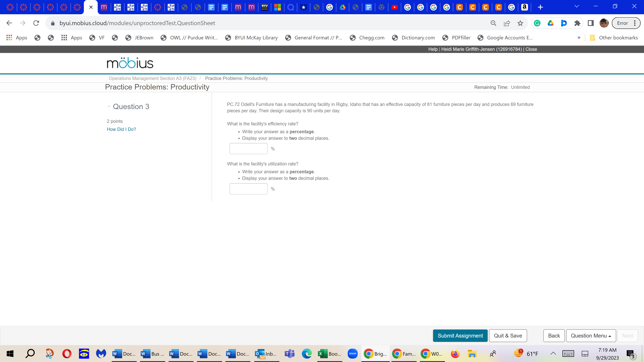Click the Grammarly extension icon

coord(537,23)
